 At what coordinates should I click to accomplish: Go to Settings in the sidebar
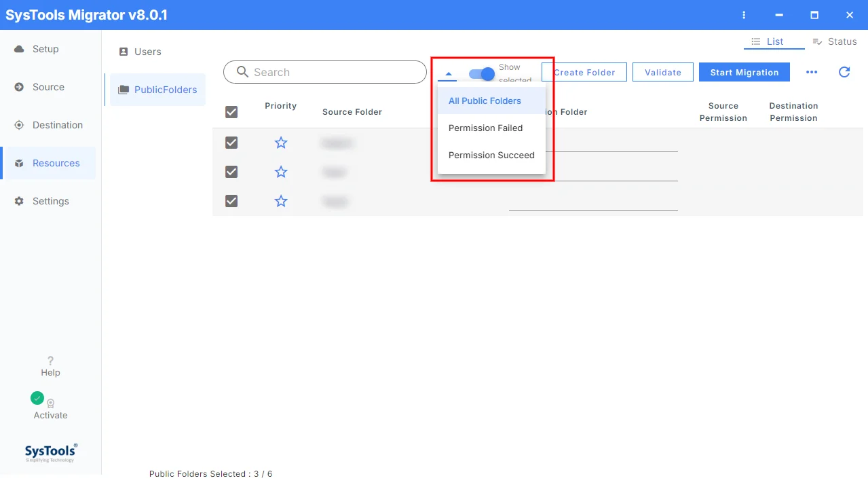[48, 201]
